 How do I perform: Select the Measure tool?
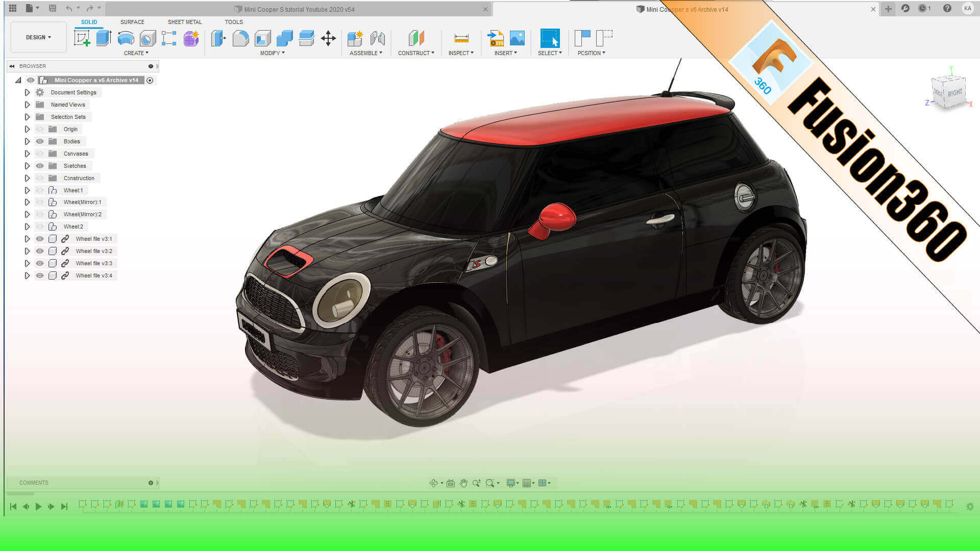click(461, 38)
